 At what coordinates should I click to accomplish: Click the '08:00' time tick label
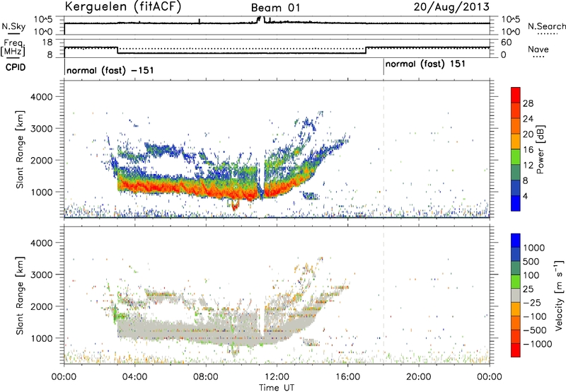pyautogui.click(x=205, y=377)
